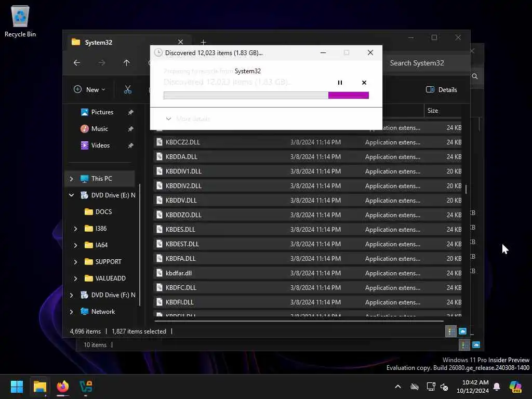Click search magnifier in background window
Viewport: 532px width, 399px height.
pyautogui.click(x=475, y=76)
